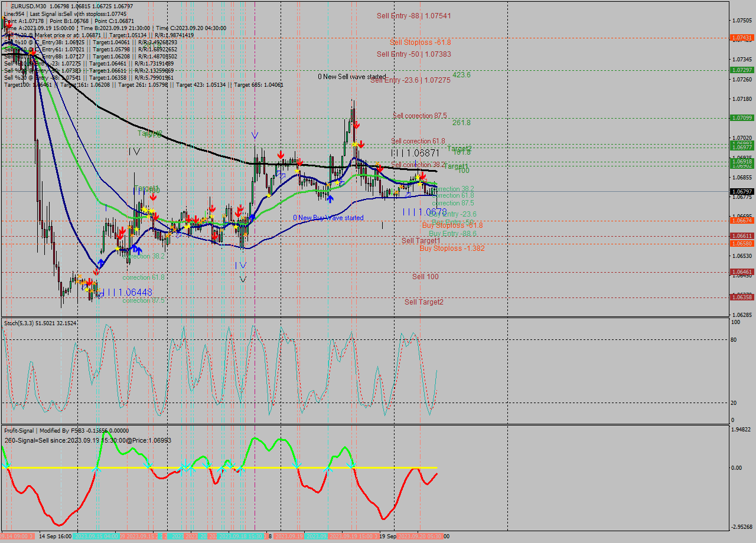Click the 'Sell Entry -50 | 1.07383' label
This screenshot has height=543, width=756.
414,54
